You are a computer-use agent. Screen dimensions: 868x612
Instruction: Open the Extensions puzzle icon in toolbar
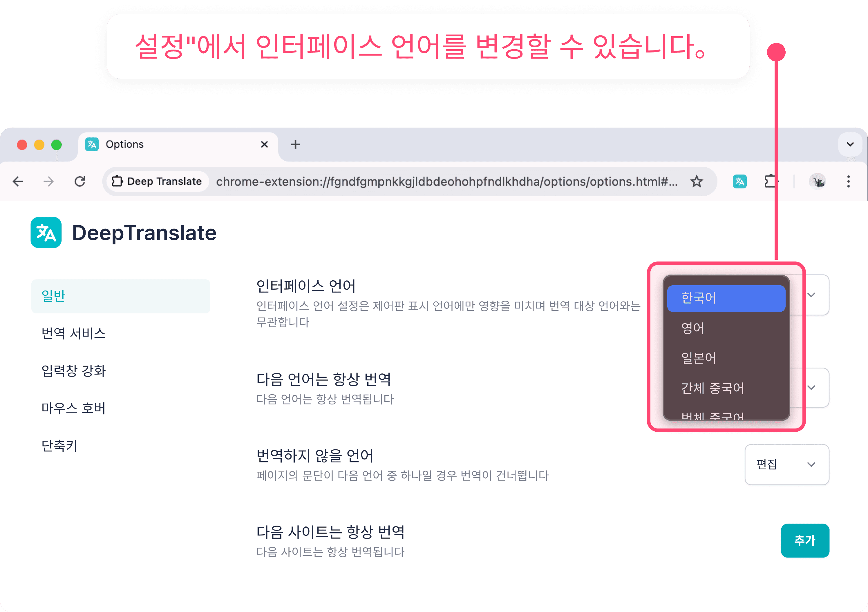coord(771,182)
